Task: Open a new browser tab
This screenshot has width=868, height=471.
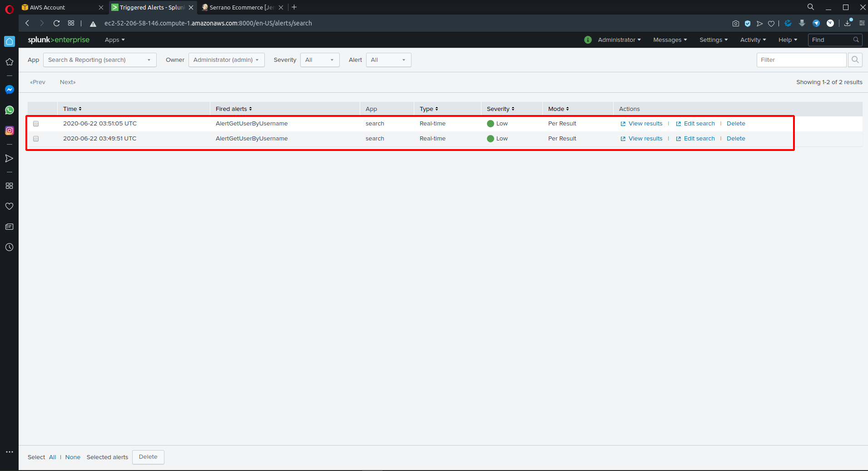Action: tap(294, 7)
